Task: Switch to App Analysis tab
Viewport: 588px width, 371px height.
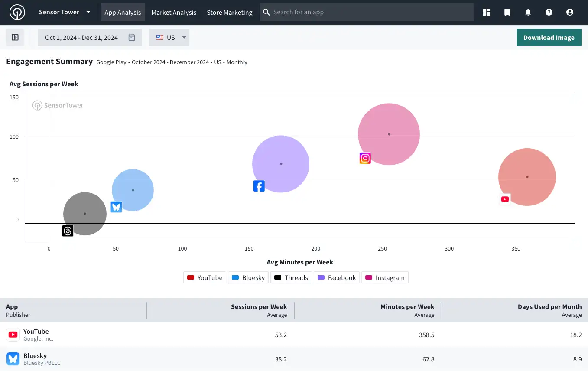Action: click(123, 12)
